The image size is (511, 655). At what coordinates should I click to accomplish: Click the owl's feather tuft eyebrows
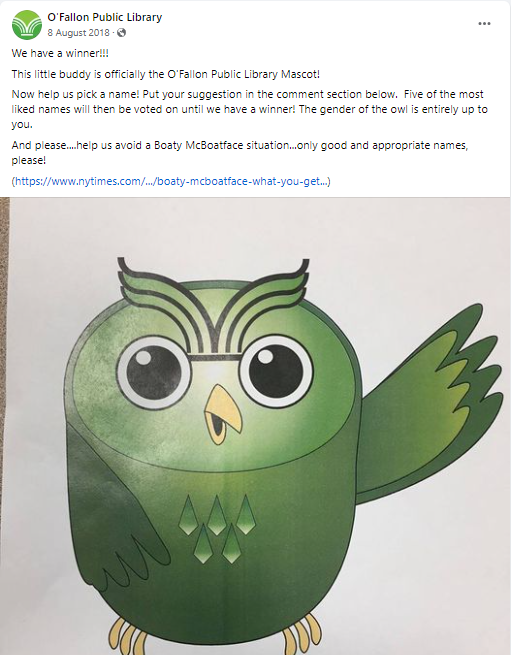(214, 305)
